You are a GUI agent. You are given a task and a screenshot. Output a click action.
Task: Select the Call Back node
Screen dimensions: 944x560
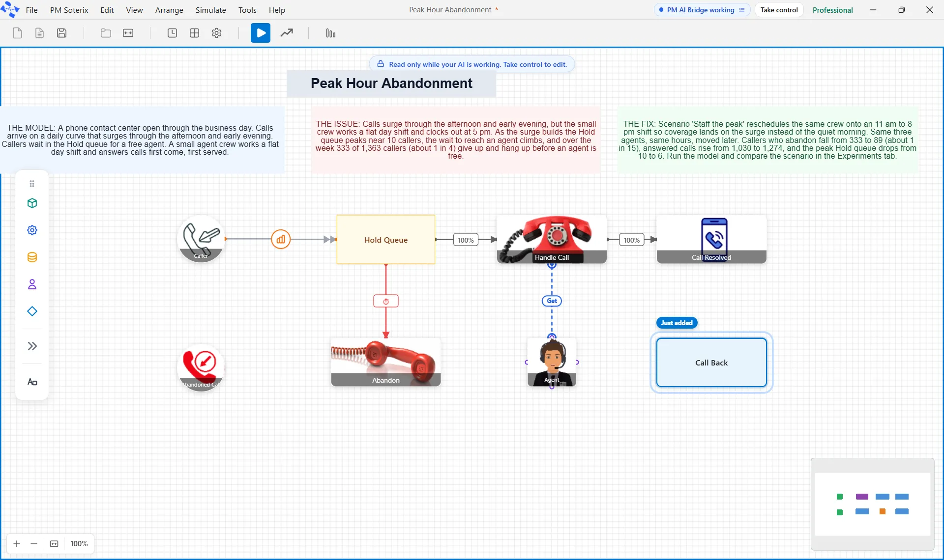click(711, 363)
